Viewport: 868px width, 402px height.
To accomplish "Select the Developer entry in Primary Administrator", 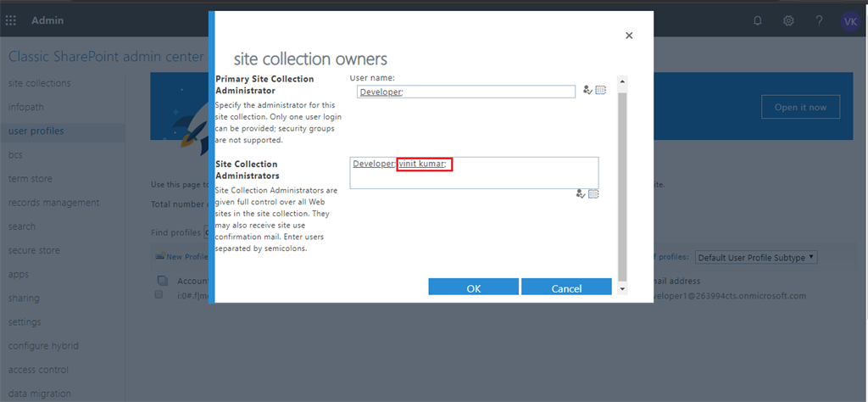I will point(381,92).
